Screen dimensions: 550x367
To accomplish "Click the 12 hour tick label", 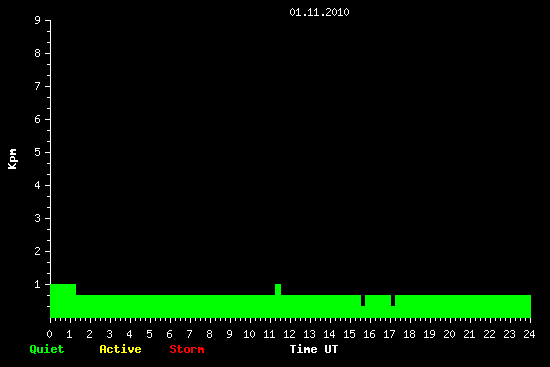I will point(289,334).
